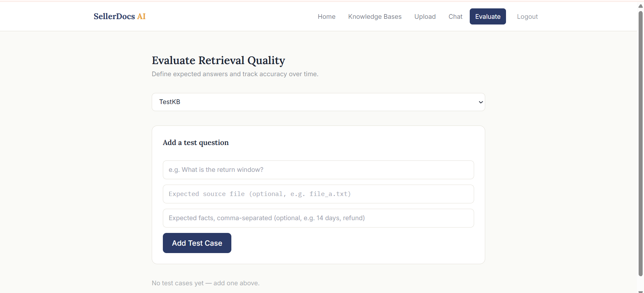Select the Evaluate Retrieval Quality heading

218,60
